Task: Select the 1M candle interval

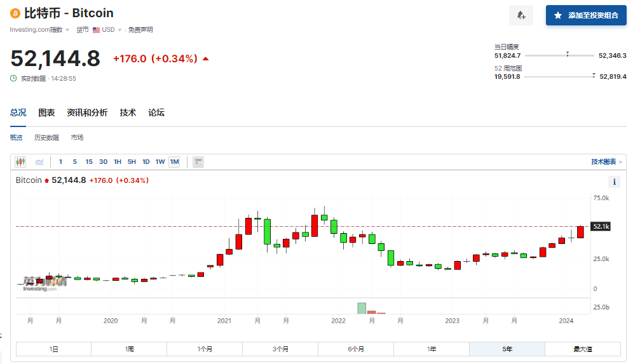Action: (x=174, y=162)
